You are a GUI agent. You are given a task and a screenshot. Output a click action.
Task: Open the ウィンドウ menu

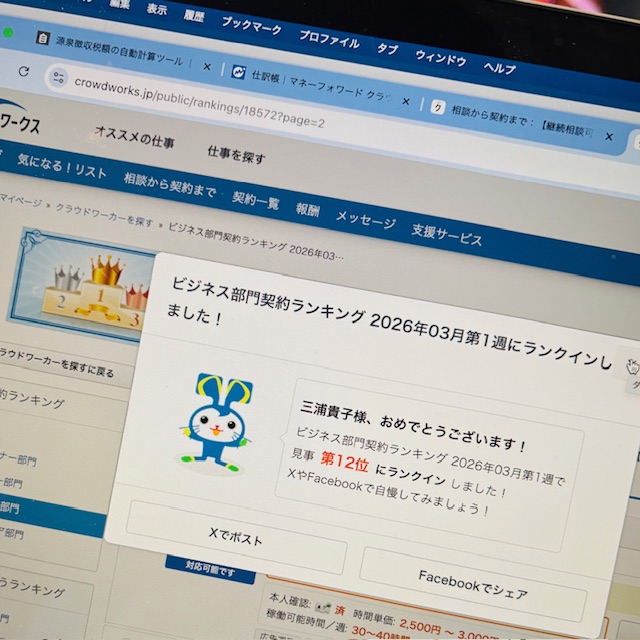[x=441, y=59]
